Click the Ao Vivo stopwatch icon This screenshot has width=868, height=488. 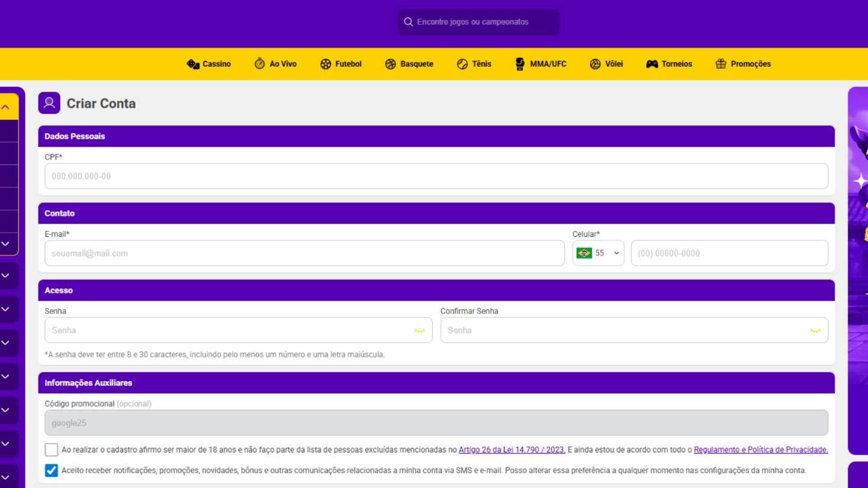pos(260,64)
